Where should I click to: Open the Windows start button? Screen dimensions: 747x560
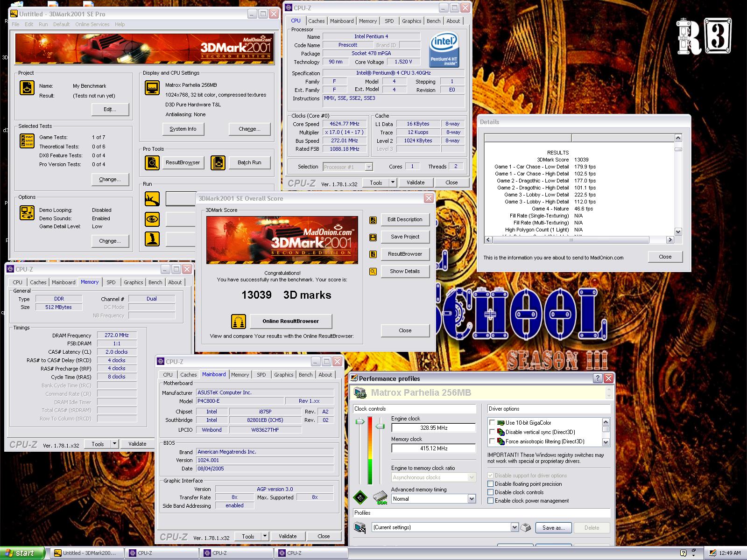tap(22, 553)
